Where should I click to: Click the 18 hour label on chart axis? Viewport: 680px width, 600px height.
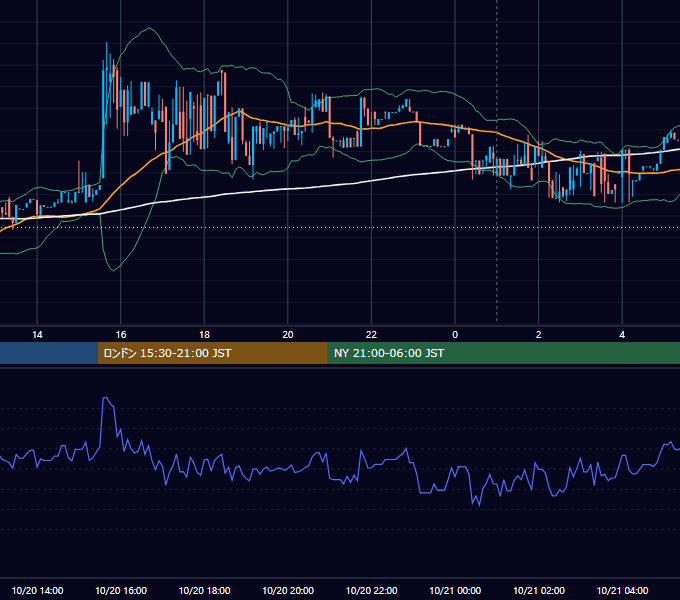point(204,335)
